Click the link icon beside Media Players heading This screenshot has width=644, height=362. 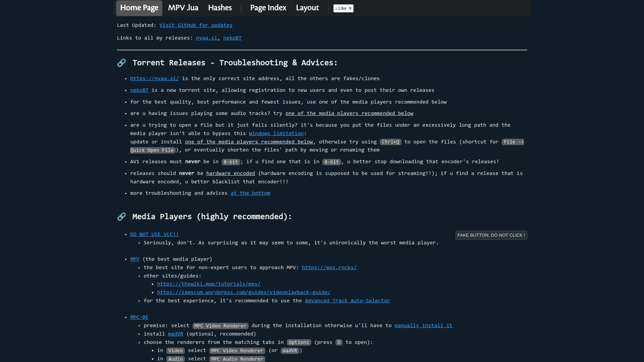121,217
